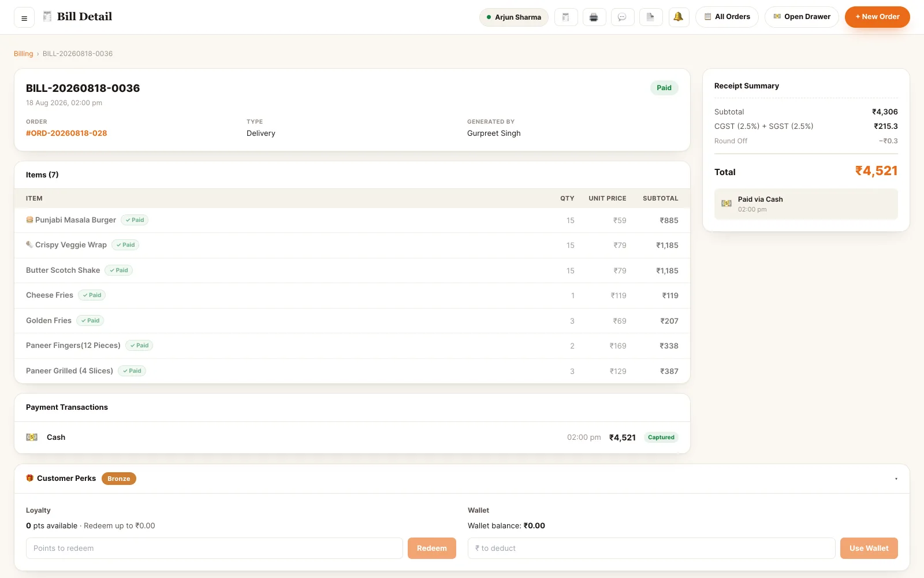Click the document page icon
924x578 pixels.
click(x=651, y=17)
